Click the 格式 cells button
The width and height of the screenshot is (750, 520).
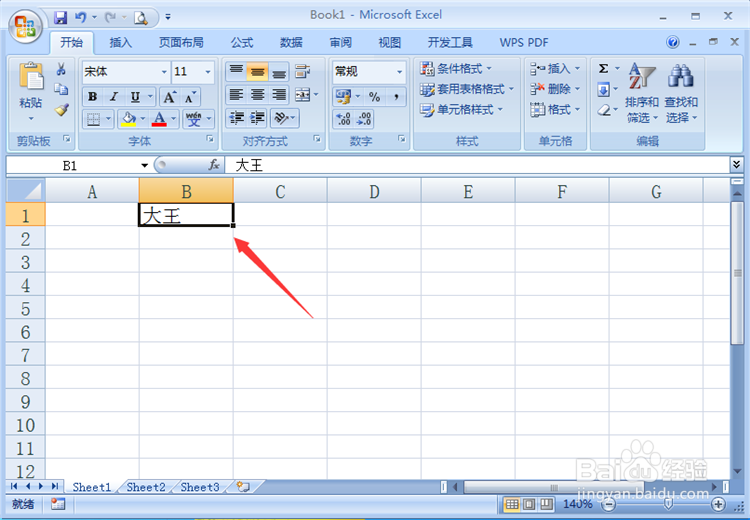(x=555, y=110)
